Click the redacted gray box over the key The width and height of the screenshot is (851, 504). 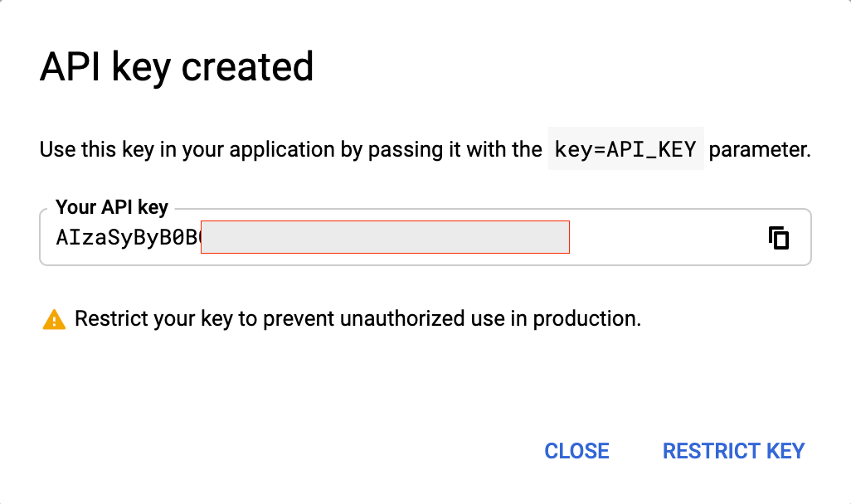pyautogui.click(x=386, y=237)
